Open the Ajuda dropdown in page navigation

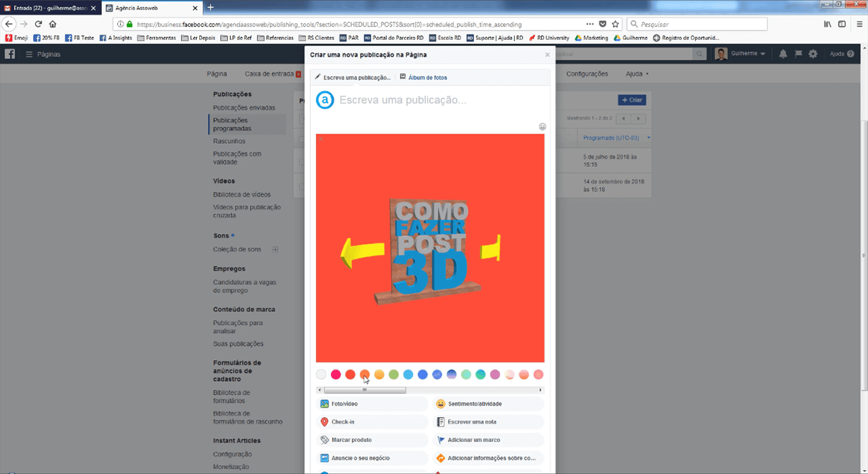(637, 74)
